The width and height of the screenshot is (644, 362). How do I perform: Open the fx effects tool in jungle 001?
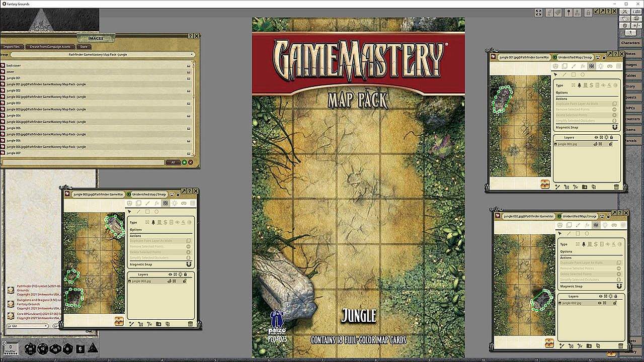tap(583, 66)
